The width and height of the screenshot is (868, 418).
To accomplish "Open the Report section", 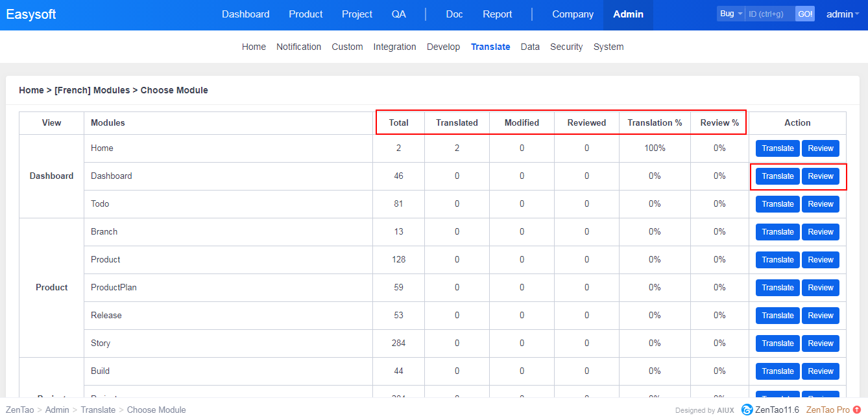I will 497,14.
